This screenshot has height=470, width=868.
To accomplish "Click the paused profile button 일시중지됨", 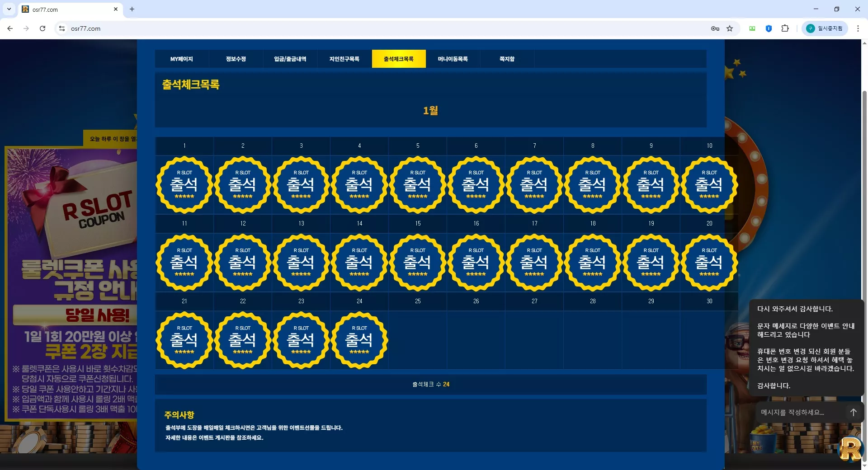I will coord(826,28).
